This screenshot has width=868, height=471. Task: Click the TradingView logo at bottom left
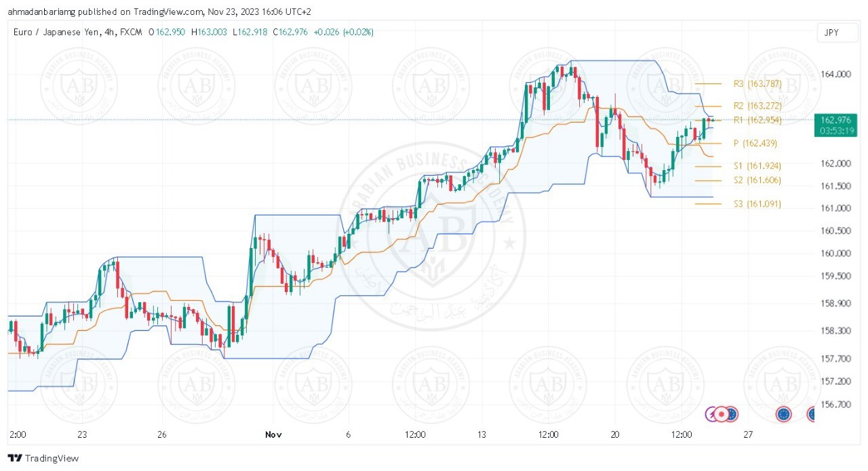point(43,458)
